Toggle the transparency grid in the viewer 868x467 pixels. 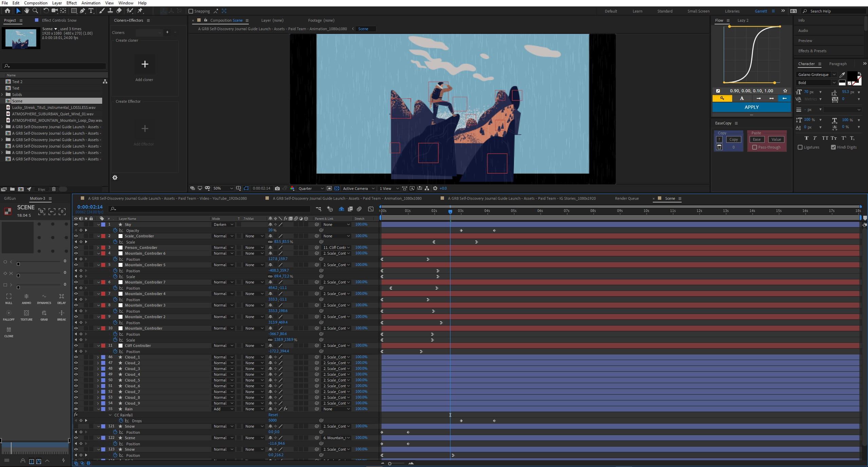coord(337,188)
